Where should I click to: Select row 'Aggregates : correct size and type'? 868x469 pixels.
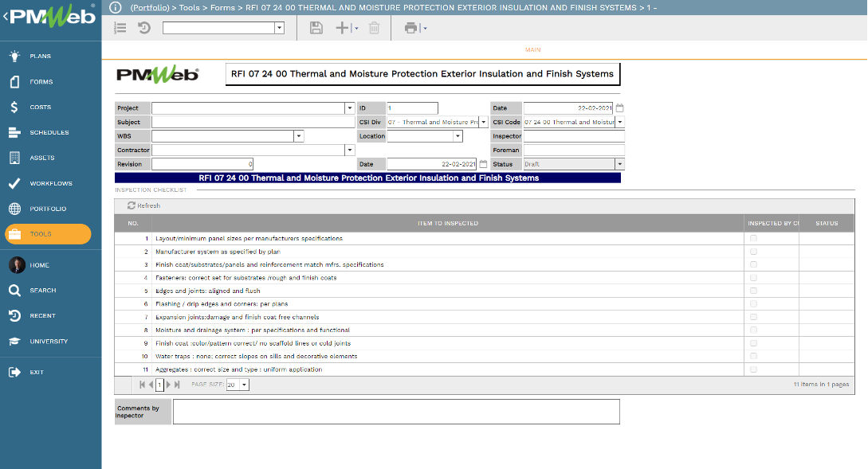pyautogui.click(x=485, y=369)
